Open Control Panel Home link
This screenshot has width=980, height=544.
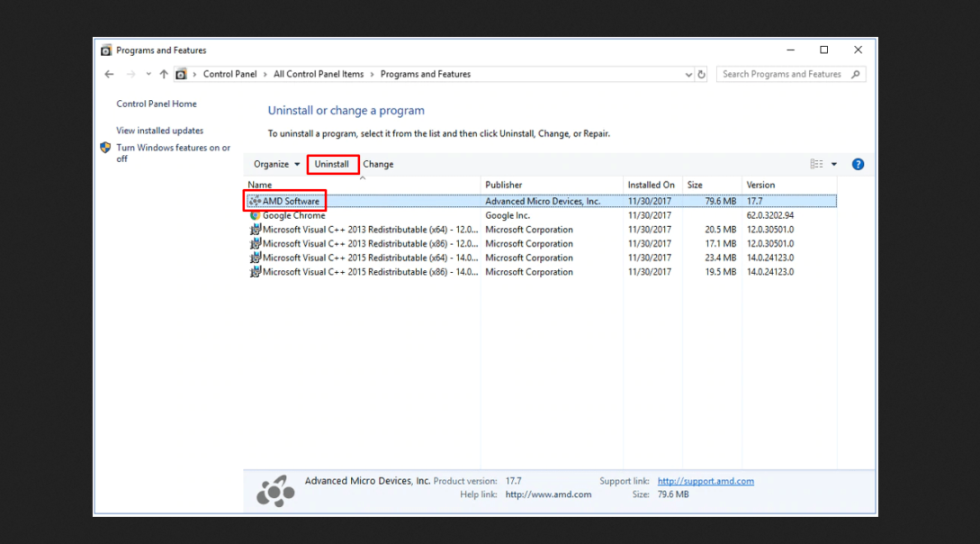click(x=157, y=104)
